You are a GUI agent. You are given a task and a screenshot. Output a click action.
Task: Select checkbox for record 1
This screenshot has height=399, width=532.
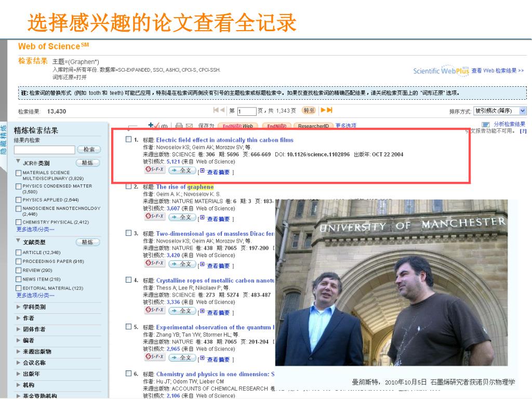click(129, 139)
